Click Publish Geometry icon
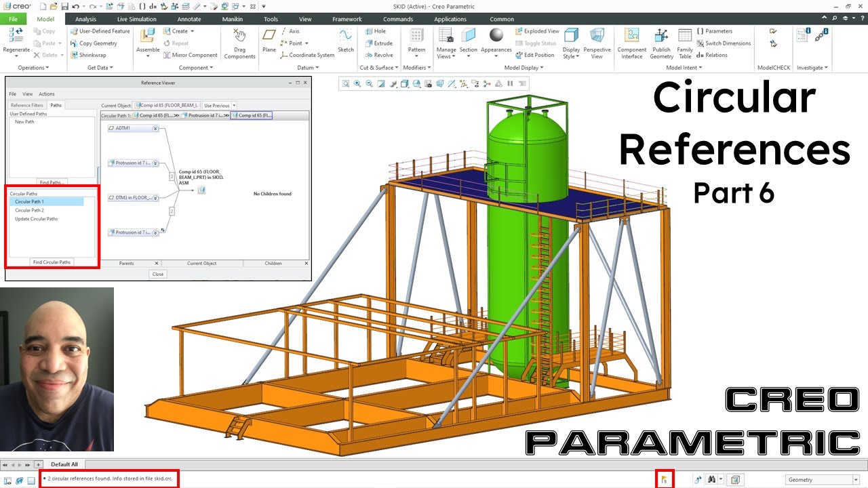Viewport: 868px width, 488px height. pos(661,37)
